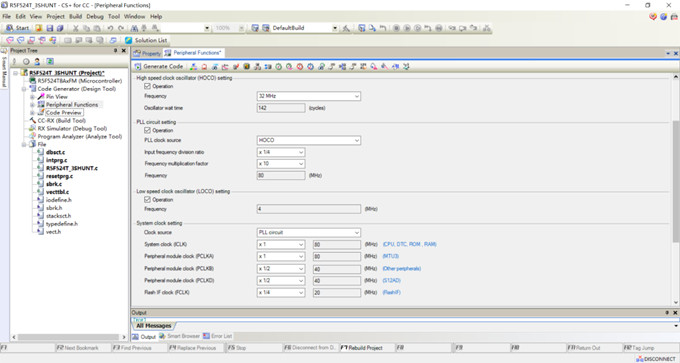Toggle HOCO Operation checkbox

(x=147, y=86)
